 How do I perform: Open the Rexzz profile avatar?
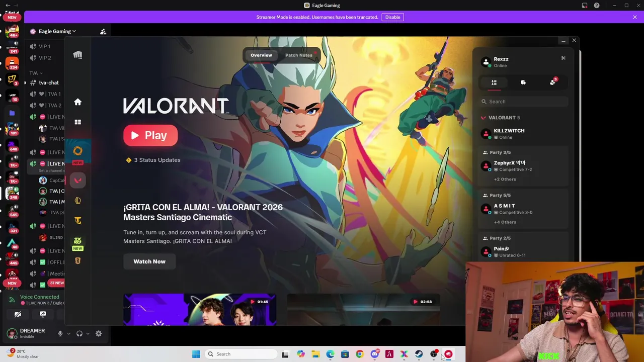point(486,62)
